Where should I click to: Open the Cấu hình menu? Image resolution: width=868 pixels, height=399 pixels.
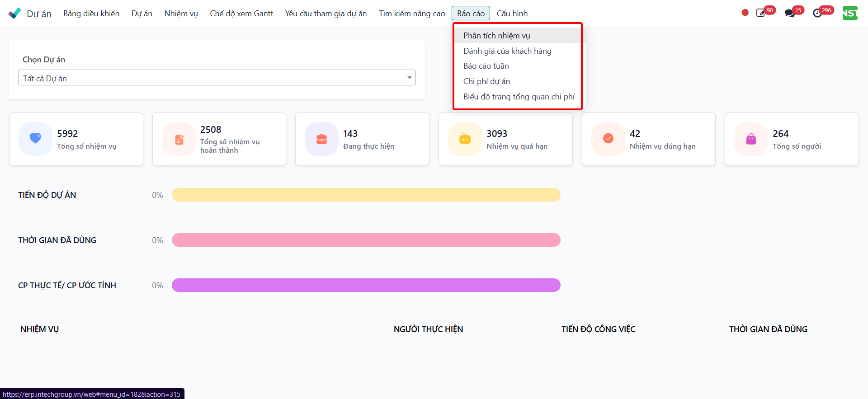pos(512,14)
